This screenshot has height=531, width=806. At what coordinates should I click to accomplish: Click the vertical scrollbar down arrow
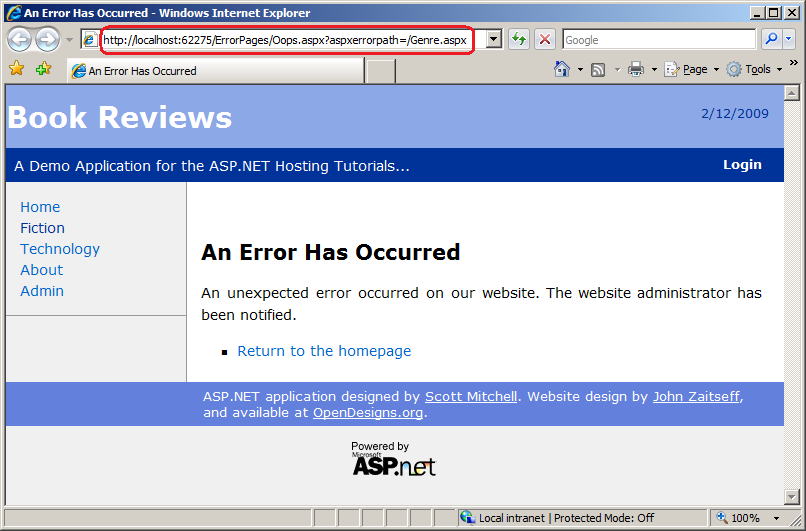792,497
